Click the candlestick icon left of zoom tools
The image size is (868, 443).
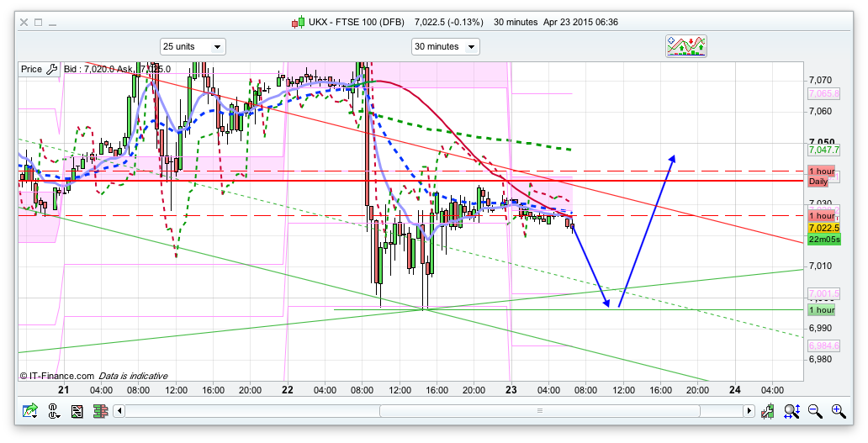768,411
